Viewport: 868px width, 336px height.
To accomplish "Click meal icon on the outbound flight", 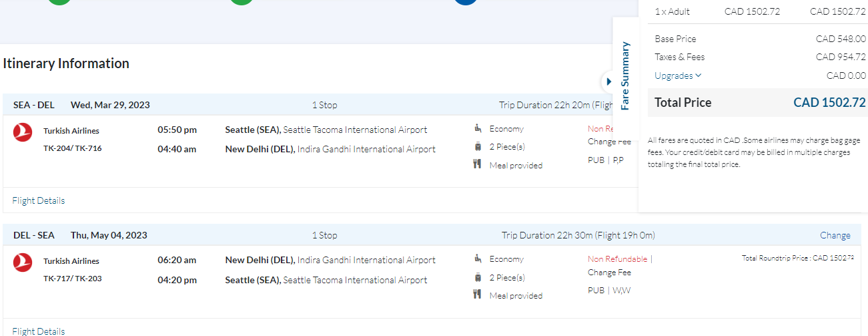I will tap(478, 164).
